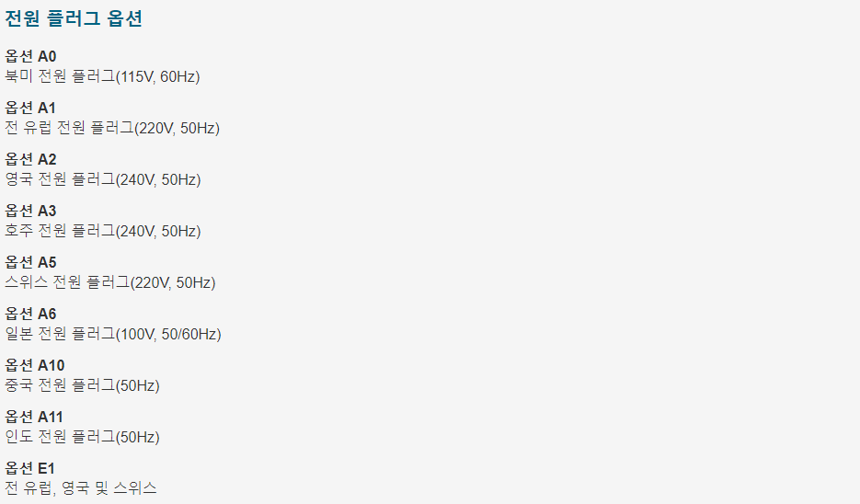Click 전 유럽 전원 플러그(220V, 50Hz) text
The image size is (860, 504).
(112, 128)
